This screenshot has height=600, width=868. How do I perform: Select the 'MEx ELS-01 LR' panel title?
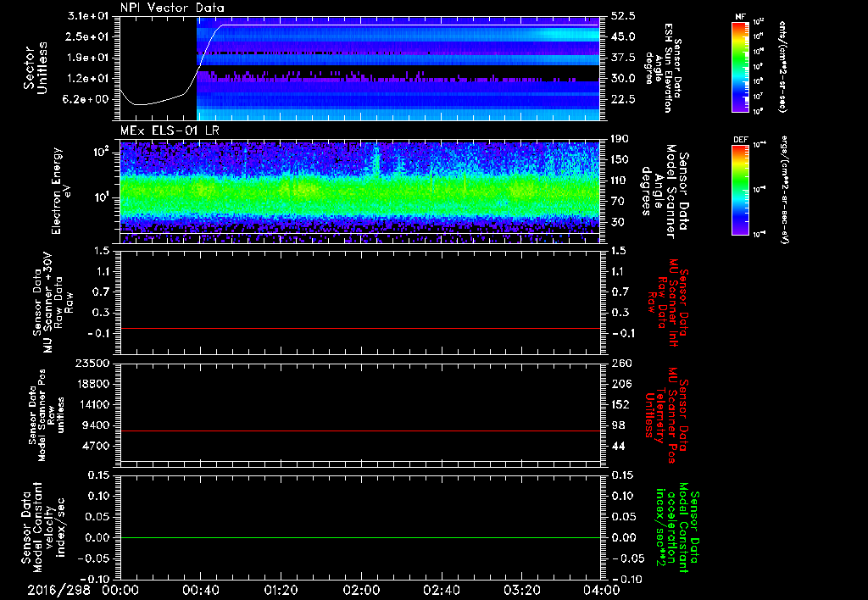170,131
